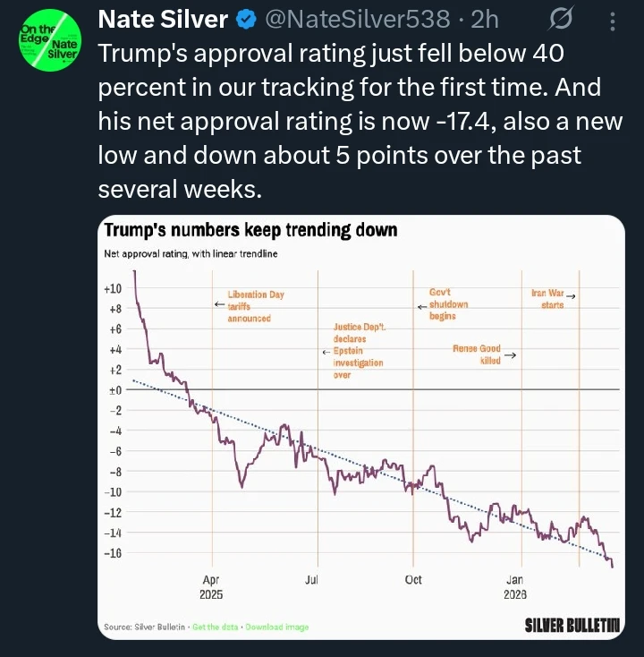Click the Get the data link
644x657 pixels.
(x=215, y=627)
